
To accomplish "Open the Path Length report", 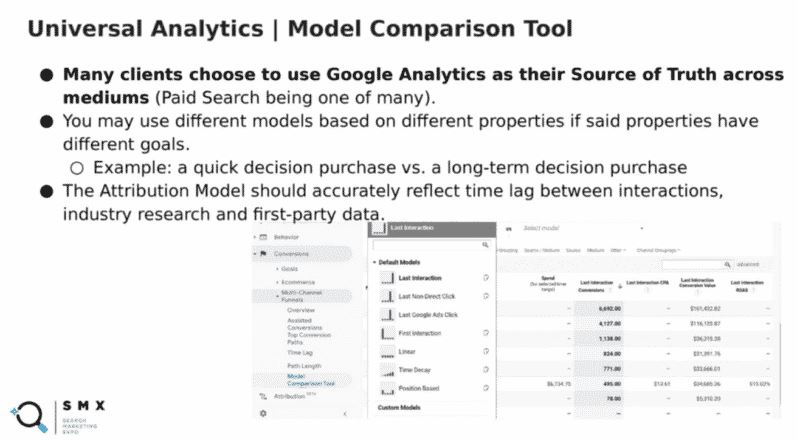I will tap(304, 366).
